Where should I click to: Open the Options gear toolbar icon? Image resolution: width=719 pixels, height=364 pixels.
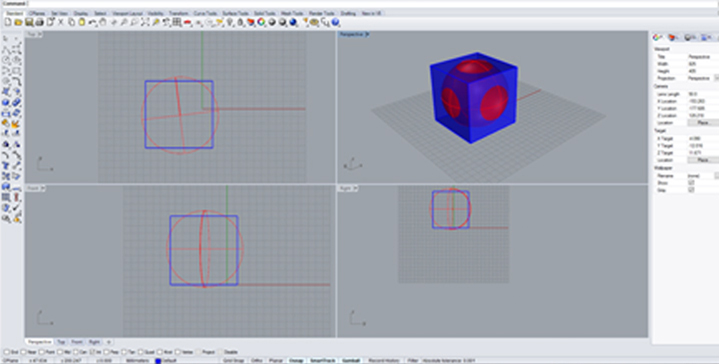click(314, 22)
